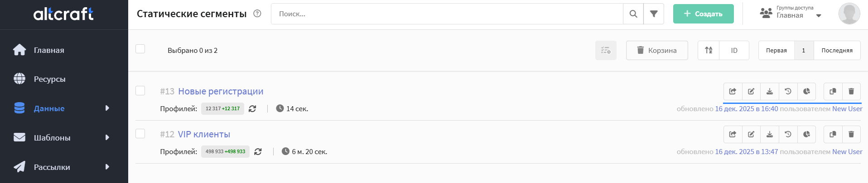868x183 pixels.
Task: Open history icon for VIP клиенты
Action: click(788, 134)
